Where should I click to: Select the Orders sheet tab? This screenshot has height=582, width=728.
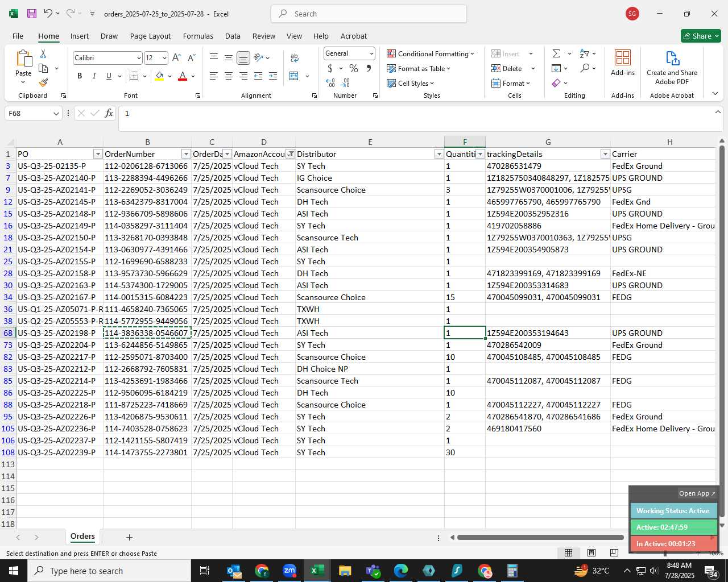click(82, 537)
